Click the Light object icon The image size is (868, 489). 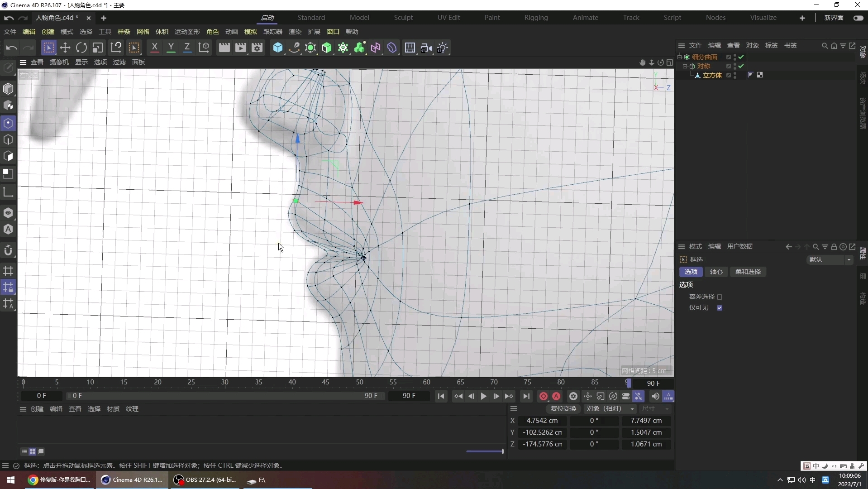click(443, 48)
